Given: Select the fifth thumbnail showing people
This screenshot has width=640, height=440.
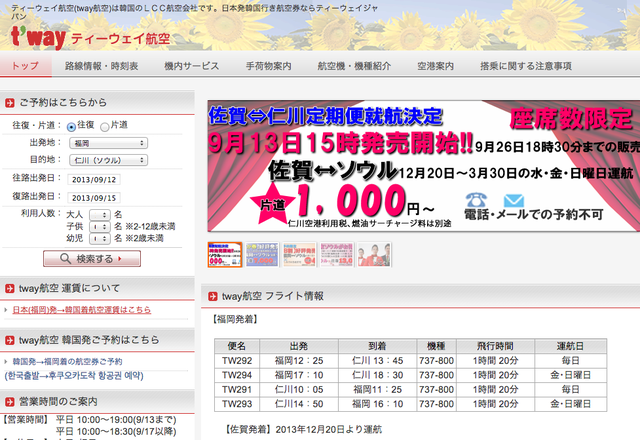Looking at the screenshot, I should (374, 255).
